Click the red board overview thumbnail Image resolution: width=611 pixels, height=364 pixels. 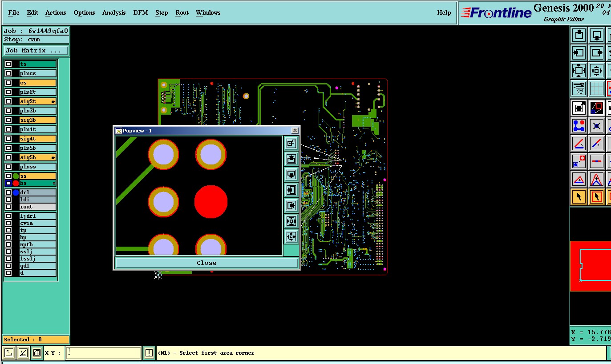pyautogui.click(x=590, y=266)
